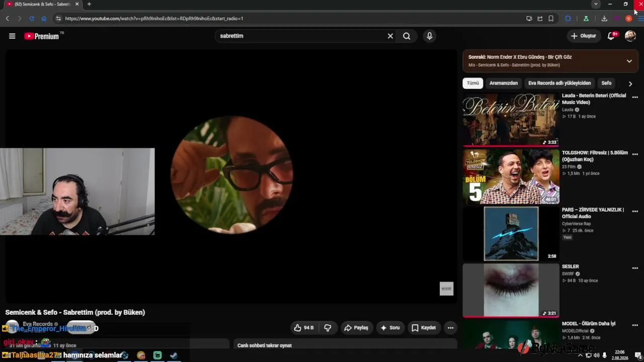Open Eva Records channel link
Viewport: 644px width, 362px height.
coord(38,324)
